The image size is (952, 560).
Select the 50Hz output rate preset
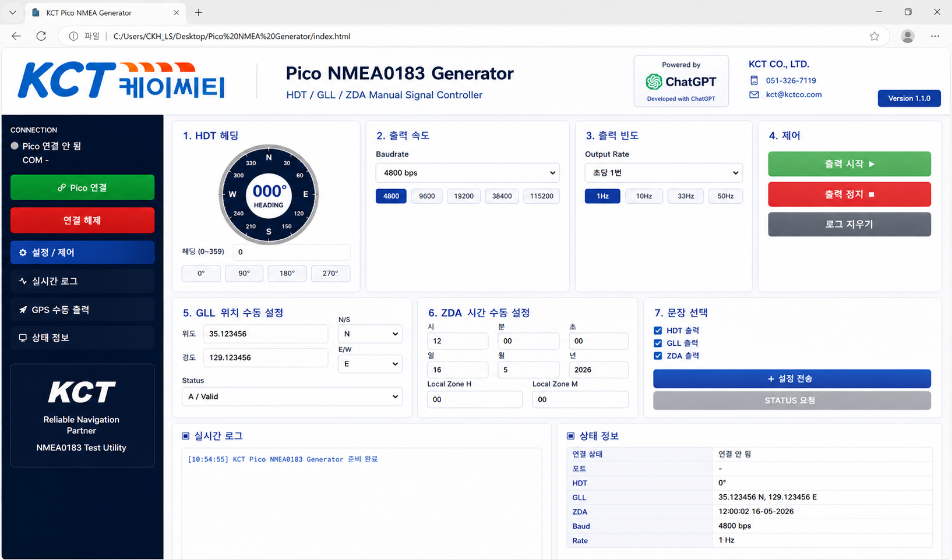pos(725,196)
